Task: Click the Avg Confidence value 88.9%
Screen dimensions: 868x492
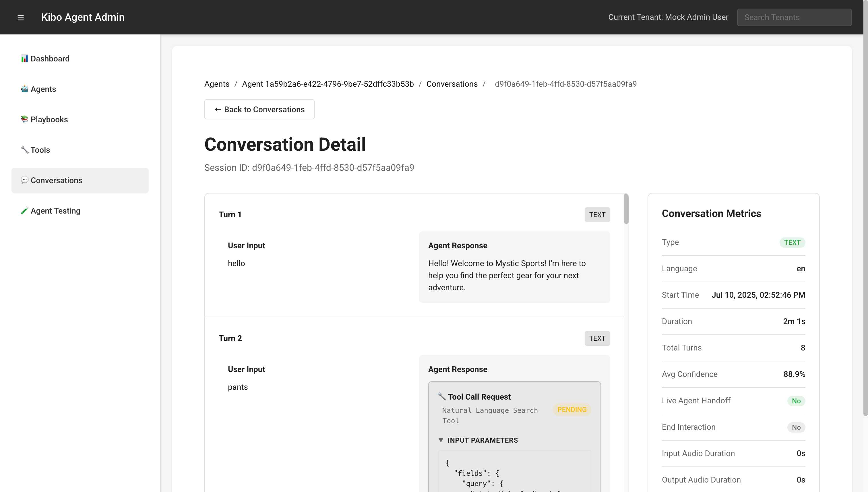Action: 794,374
